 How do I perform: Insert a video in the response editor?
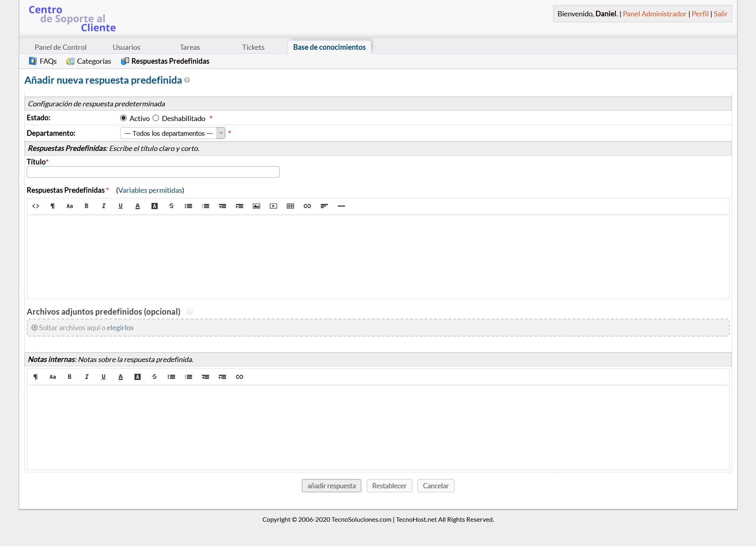(273, 206)
